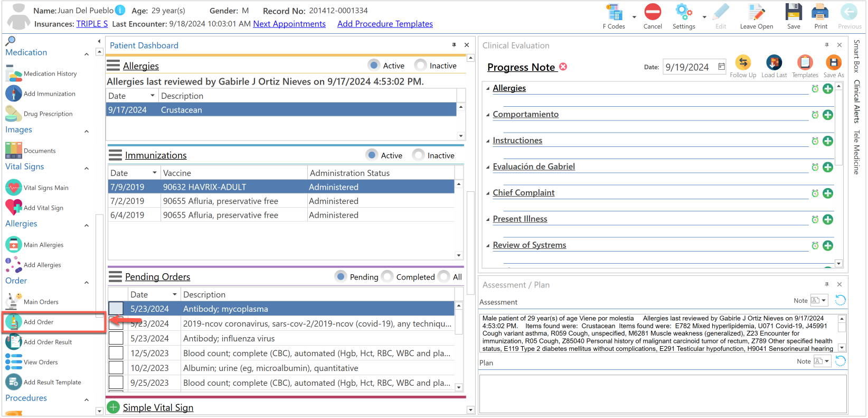Viewport: 868px width, 418px height.
Task: Open Clinical Alerts side tab
Action: coord(857,101)
